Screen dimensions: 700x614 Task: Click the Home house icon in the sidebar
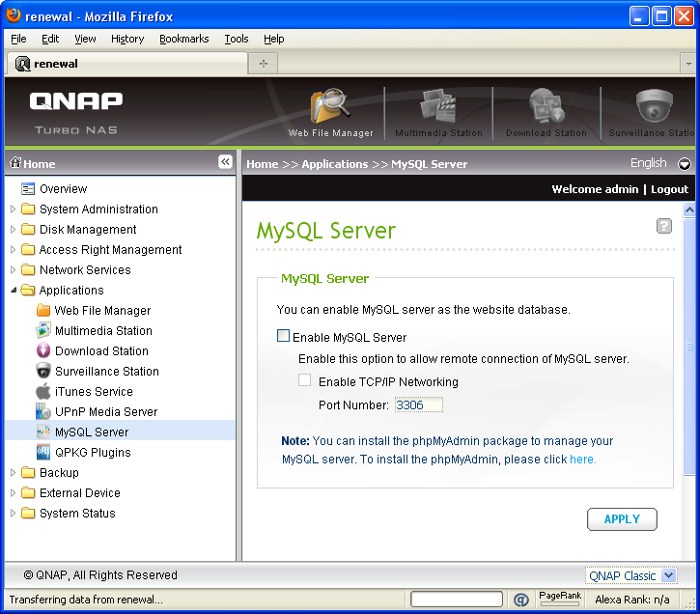click(15, 162)
